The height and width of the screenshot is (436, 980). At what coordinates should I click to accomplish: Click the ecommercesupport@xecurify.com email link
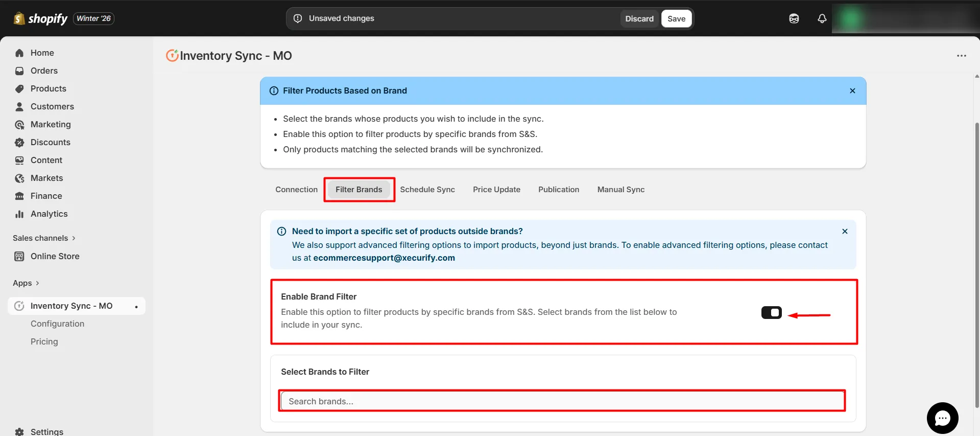click(384, 258)
